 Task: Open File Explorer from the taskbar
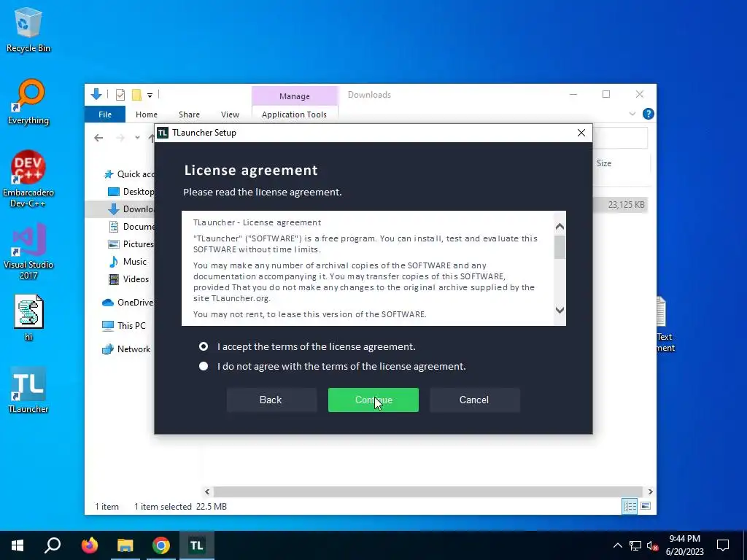click(x=125, y=545)
